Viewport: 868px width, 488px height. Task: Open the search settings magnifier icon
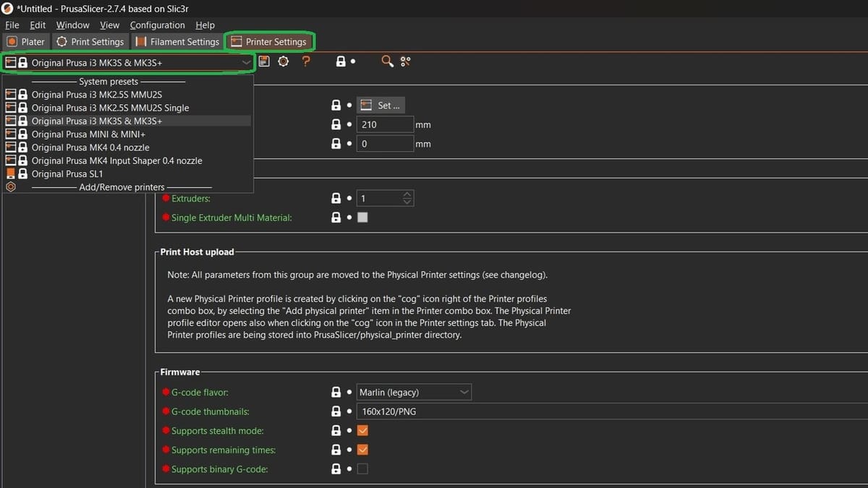coord(388,61)
